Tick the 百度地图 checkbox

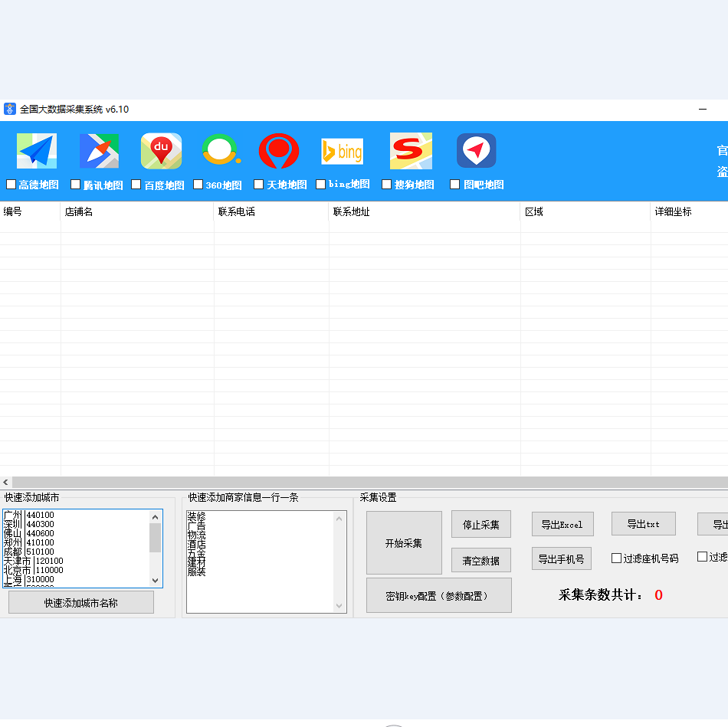[136, 185]
